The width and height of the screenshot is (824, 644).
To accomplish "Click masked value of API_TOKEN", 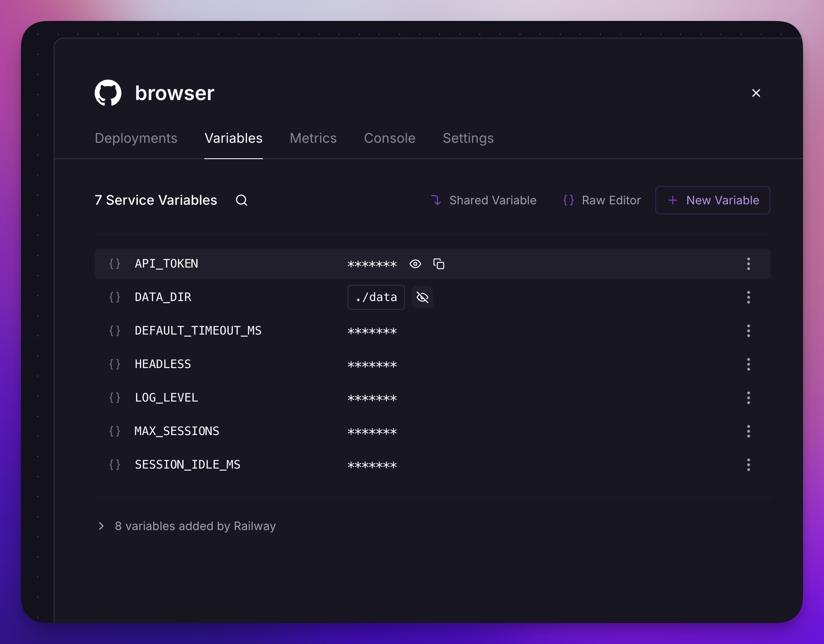I will pos(372,265).
